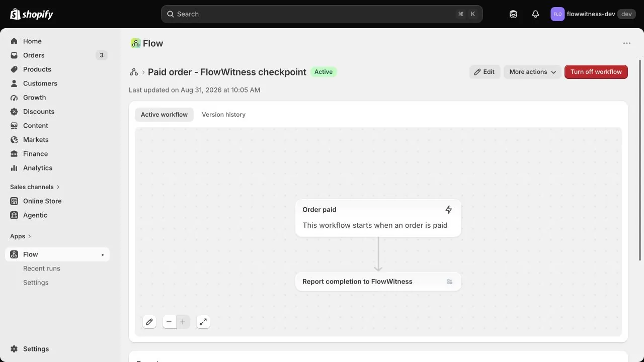644x362 pixels.
Task: Select Report completion to FlowWitness step
Action: coord(378,282)
